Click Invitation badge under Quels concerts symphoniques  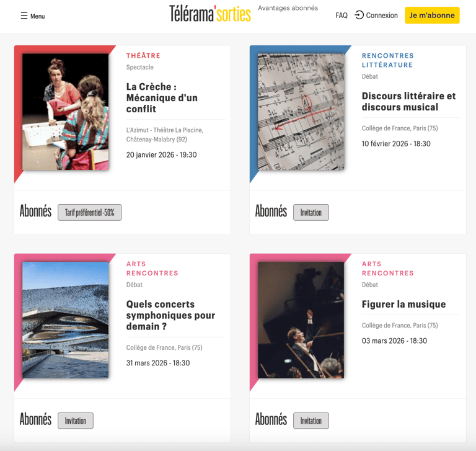[x=75, y=421]
